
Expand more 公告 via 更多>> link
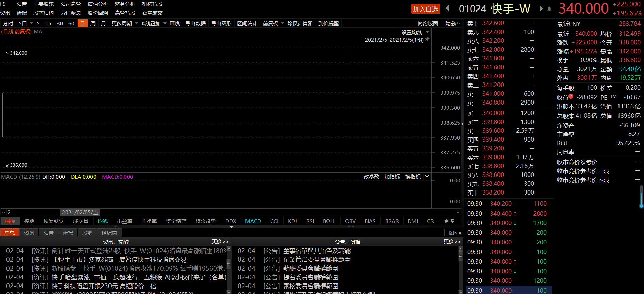(452, 242)
